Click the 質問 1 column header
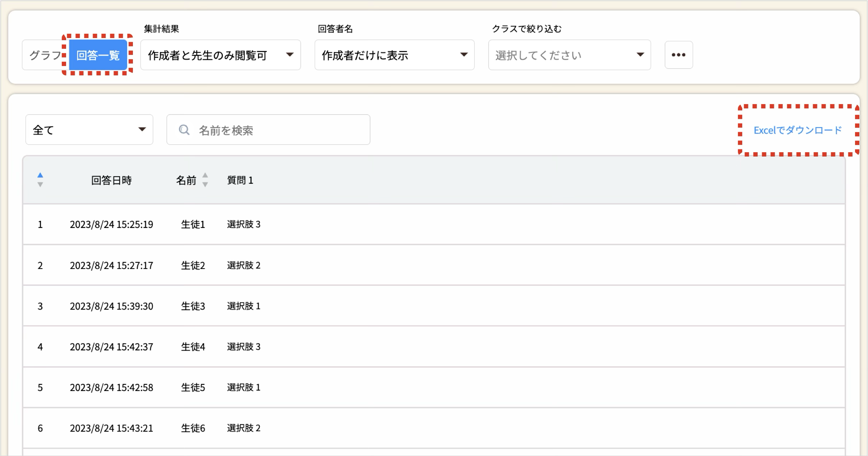 click(x=240, y=180)
